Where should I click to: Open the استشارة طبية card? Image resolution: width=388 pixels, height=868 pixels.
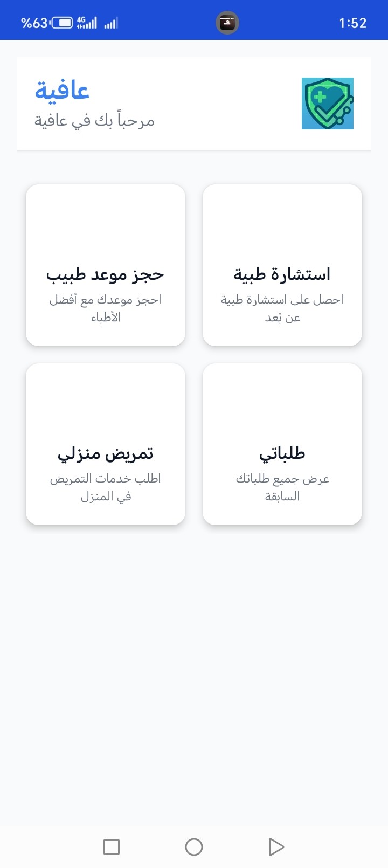pos(282,265)
